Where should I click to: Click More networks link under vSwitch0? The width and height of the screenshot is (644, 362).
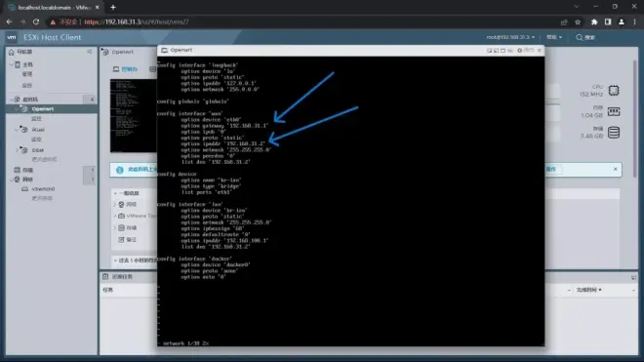click(42, 198)
